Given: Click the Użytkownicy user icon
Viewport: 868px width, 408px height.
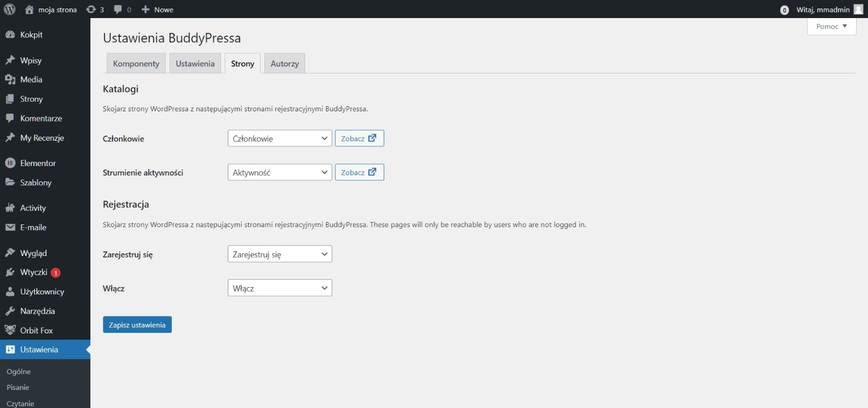Looking at the screenshot, I should (x=10, y=292).
